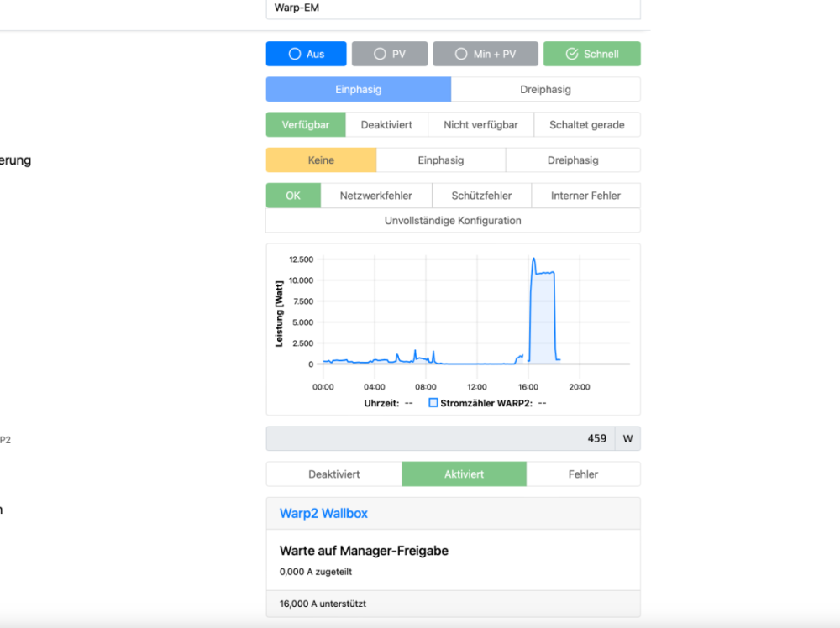The image size is (840, 628).
Task: Click the Unvollständige Konfiguration status
Action: click(453, 221)
